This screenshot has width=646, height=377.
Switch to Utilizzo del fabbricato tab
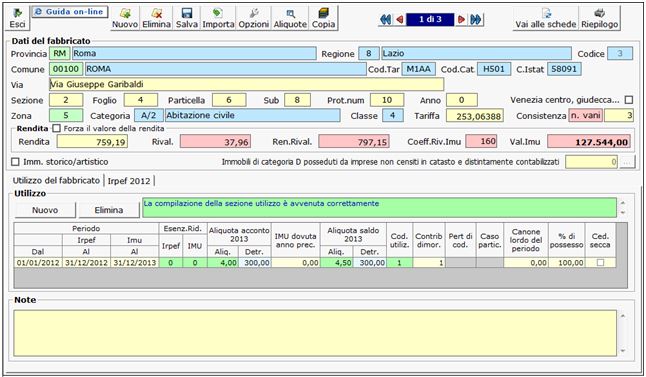pos(56,180)
